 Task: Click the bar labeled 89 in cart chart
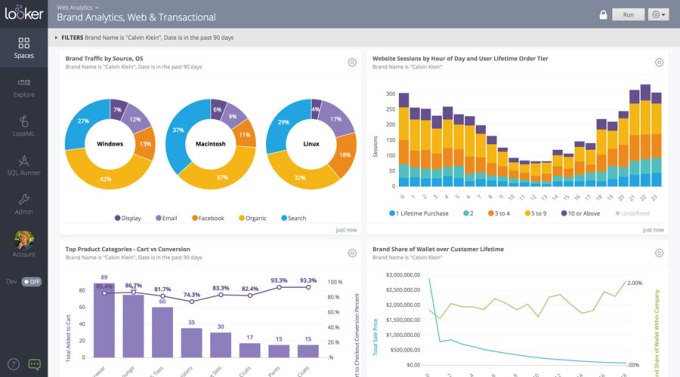(x=104, y=320)
